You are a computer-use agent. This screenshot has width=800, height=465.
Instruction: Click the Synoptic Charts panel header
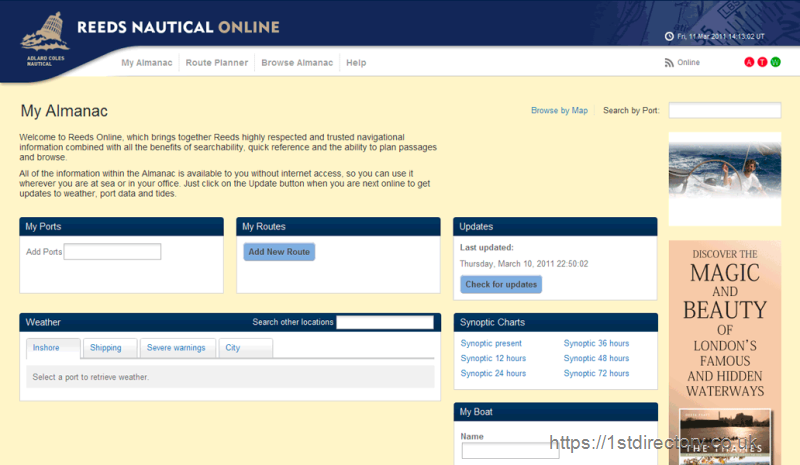tap(555, 323)
